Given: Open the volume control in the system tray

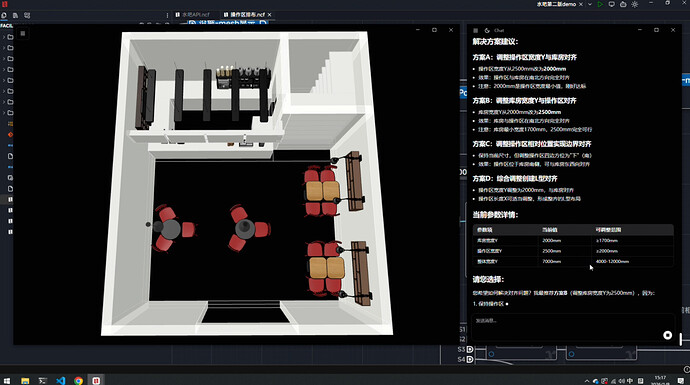Looking at the screenshot, I should pos(621,381).
